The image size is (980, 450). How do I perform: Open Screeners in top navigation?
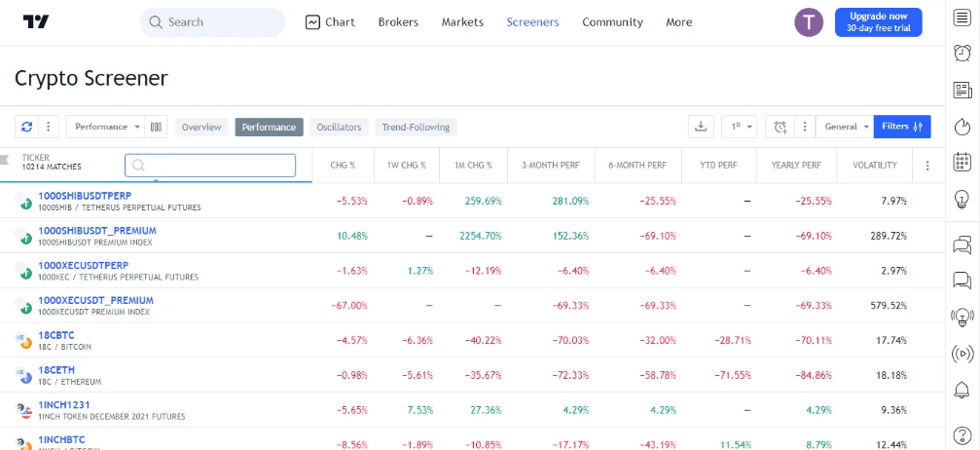coord(532,22)
